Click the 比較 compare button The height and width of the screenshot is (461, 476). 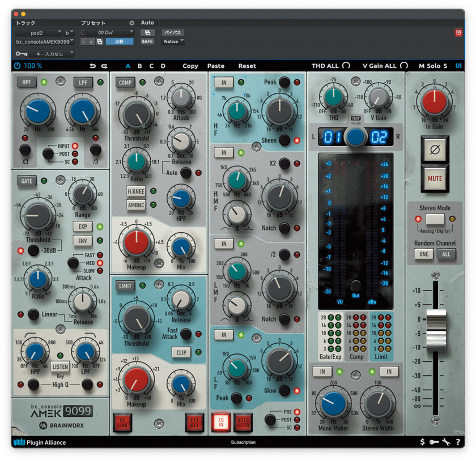[x=120, y=41]
